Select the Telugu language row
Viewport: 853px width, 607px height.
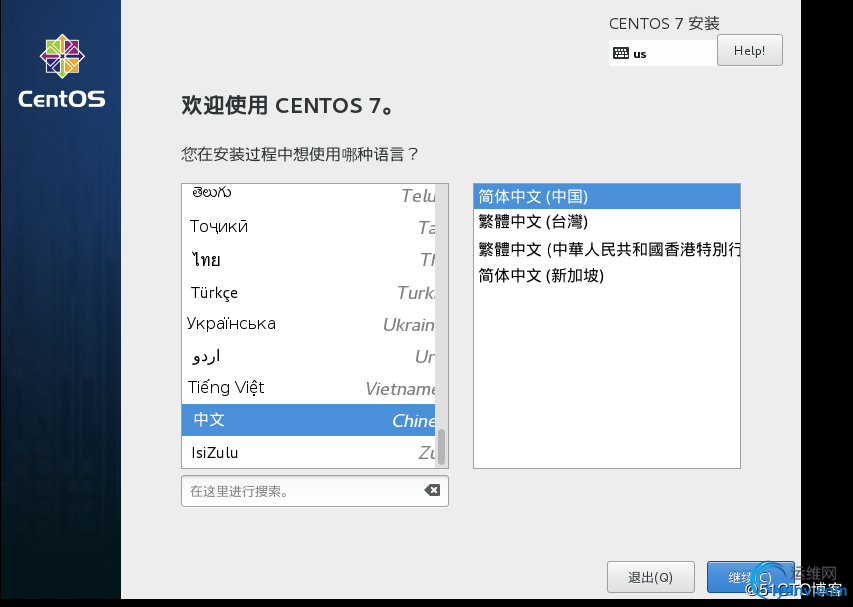pos(308,195)
